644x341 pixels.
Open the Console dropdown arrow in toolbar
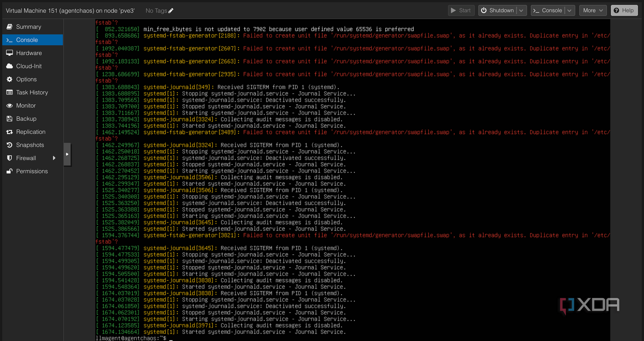pyautogui.click(x=569, y=11)
